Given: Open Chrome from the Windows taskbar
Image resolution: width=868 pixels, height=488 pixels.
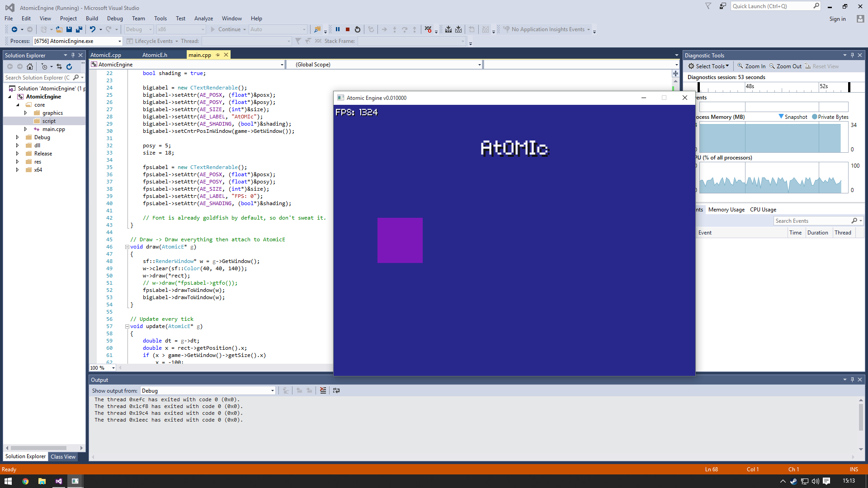Looking at the screenshot, I should pyautogui.click(x=25, y=481).
